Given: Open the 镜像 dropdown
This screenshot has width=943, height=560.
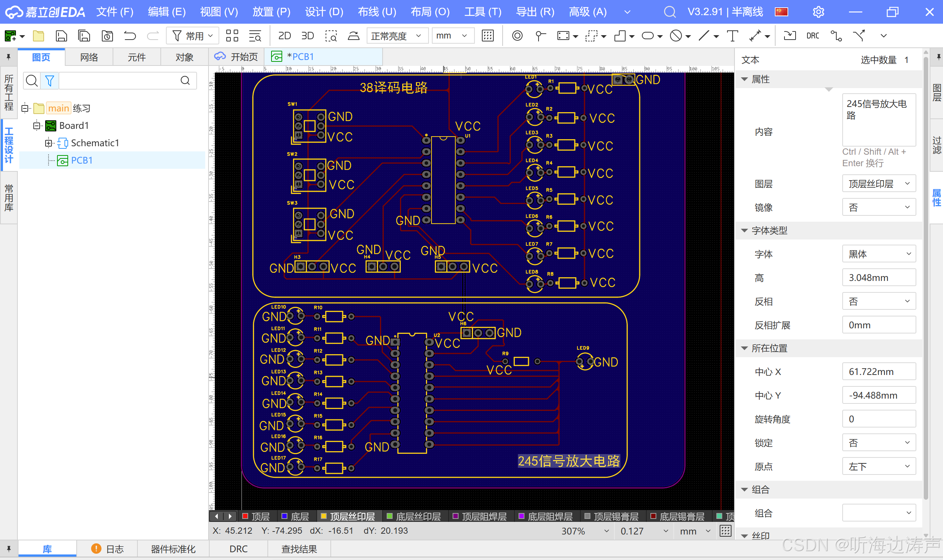Looking at the screenshot, I should click(x=879, y=207).
